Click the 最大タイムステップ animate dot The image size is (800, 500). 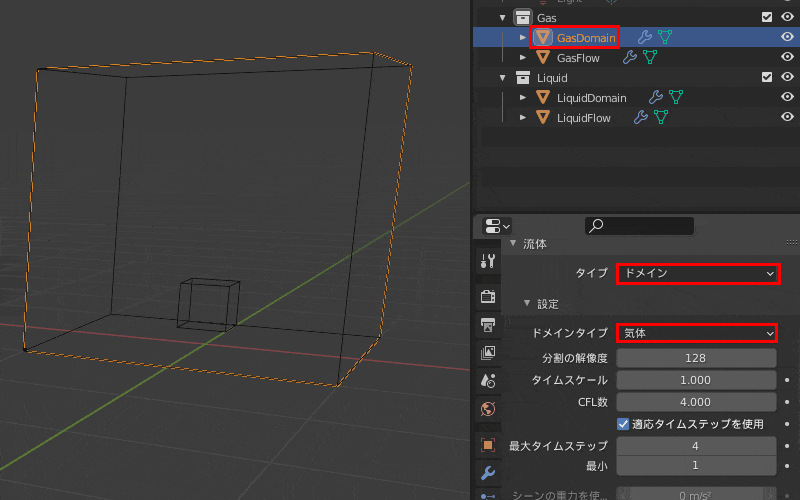tap(787, 446)
